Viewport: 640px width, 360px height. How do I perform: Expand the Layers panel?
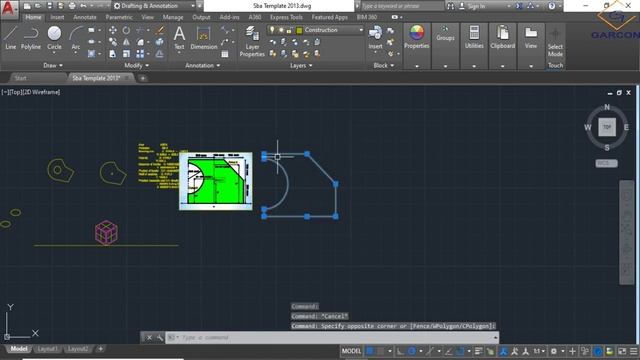[301, 65]
